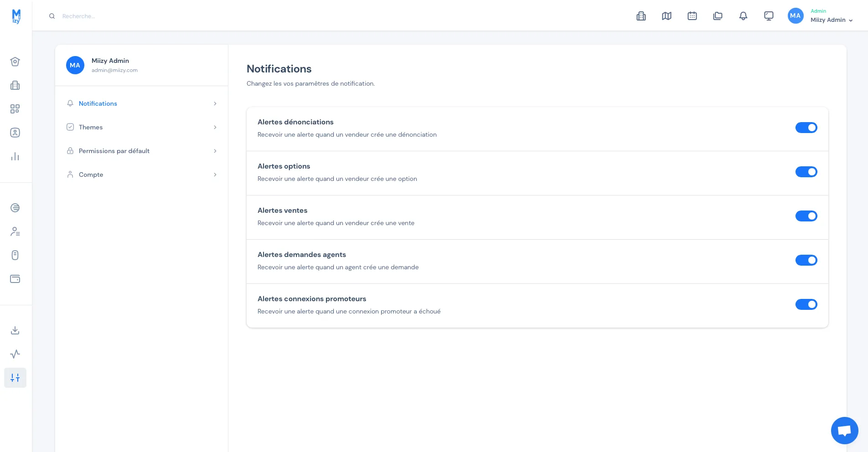Screen dimensions: 868x452
Task: Open the download sidebar icon
Action: coord(15,330)
